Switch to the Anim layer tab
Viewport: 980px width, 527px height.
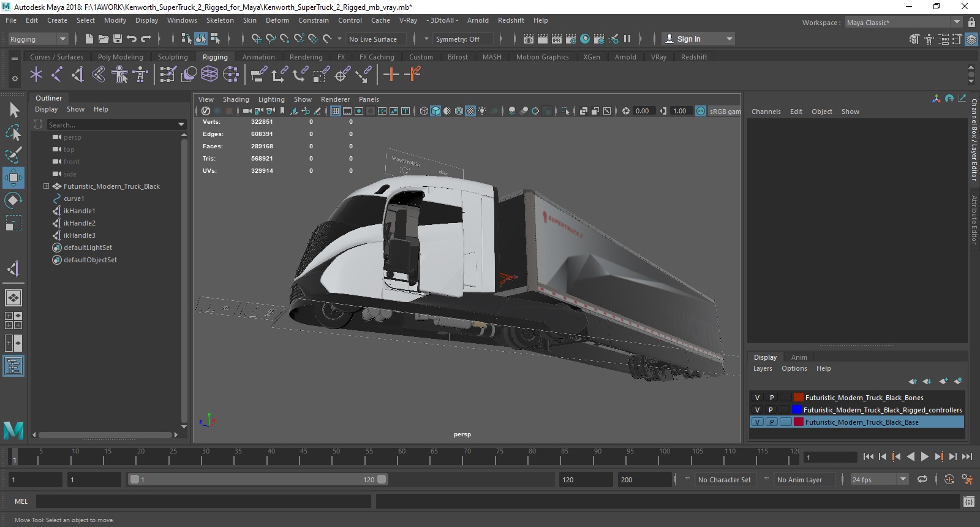pos(799,357)
